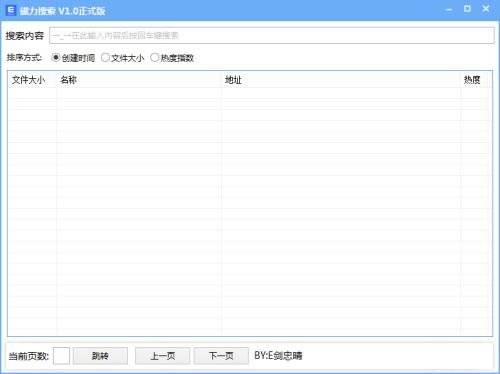The height and width of the screenshot is (374, 500).
Task: Click the 名称 column header
Action: [139, 80]
